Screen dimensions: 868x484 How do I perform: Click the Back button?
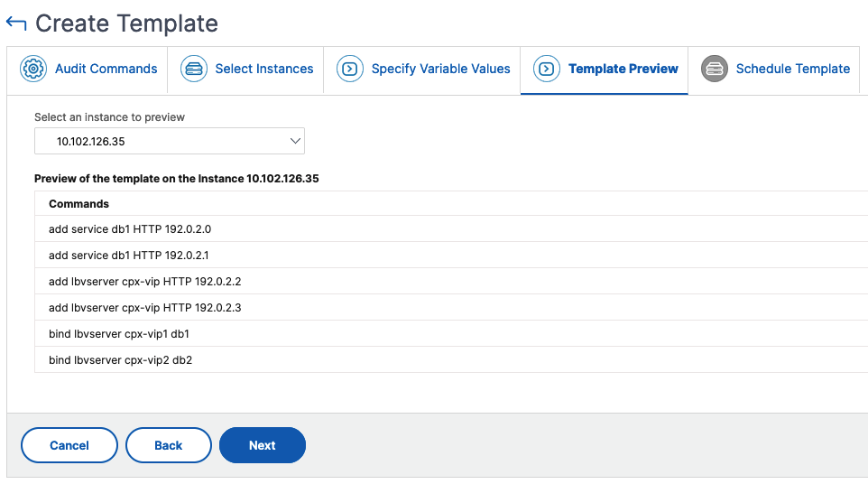tap(169, 445)
